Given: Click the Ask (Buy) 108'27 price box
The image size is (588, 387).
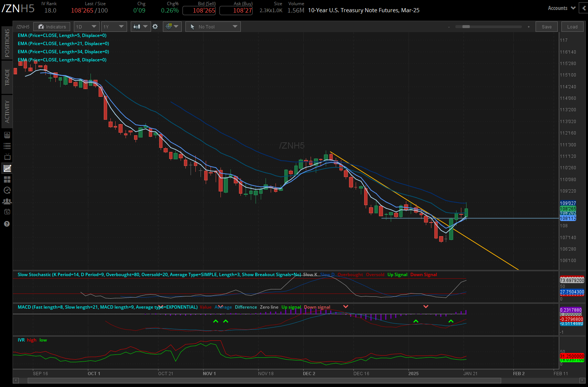Looking at the screenshot, I should tap(236, 10).
